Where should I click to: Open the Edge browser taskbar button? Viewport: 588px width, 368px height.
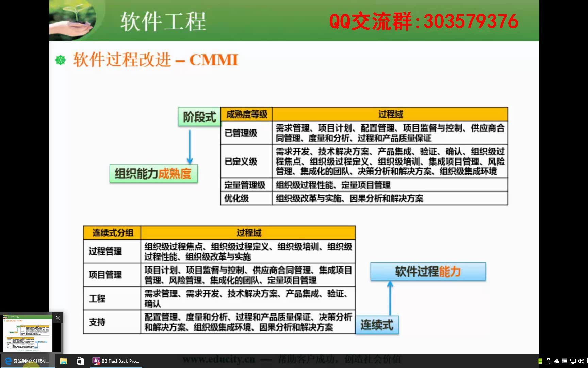(x=28, y=361)
